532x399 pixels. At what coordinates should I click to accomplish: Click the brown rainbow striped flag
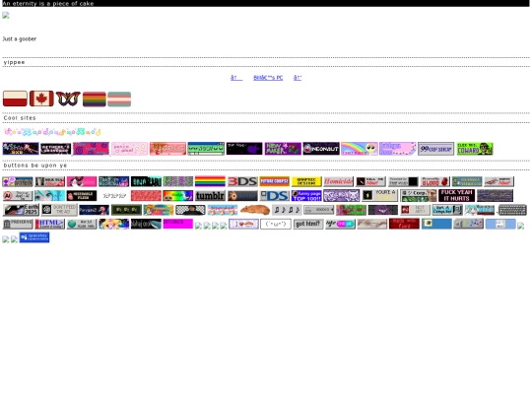(95, 100)
